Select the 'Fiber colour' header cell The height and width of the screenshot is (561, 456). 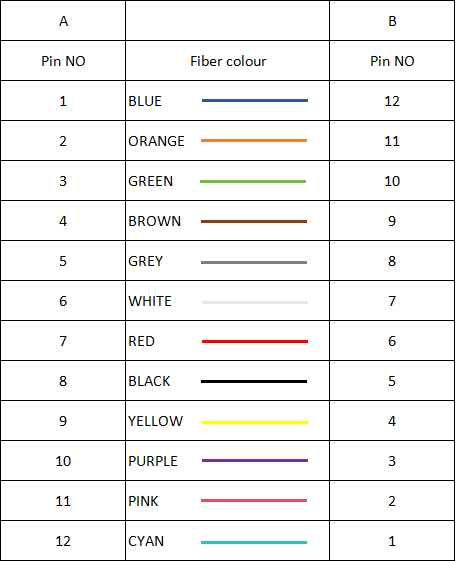[x=227, y=60]
